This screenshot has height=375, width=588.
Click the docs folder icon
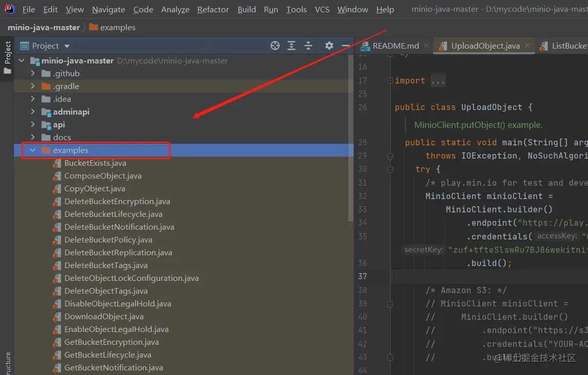(x=46, y=137)
